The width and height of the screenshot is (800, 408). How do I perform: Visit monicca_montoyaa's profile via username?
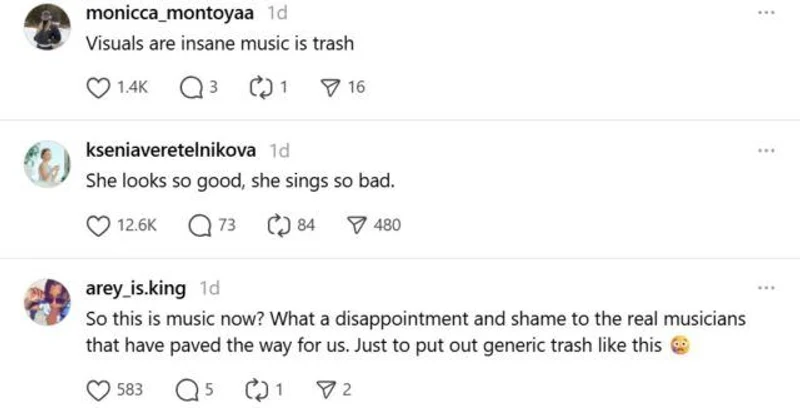(172, 15)
